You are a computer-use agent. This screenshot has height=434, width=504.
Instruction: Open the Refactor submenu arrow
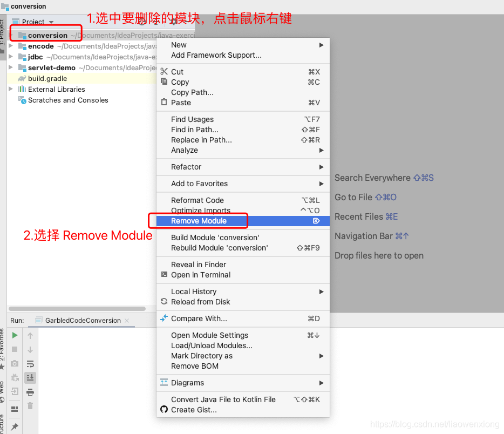pos(321,167)
